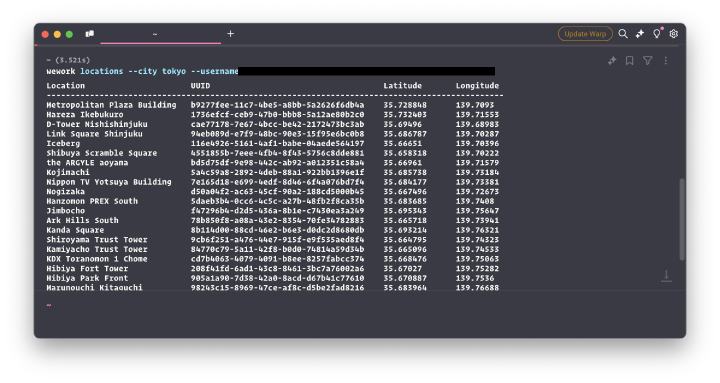Click Shiroyama Trust Tower location name
This screenshot has width=720, height=383.
[x=97, y=240]
